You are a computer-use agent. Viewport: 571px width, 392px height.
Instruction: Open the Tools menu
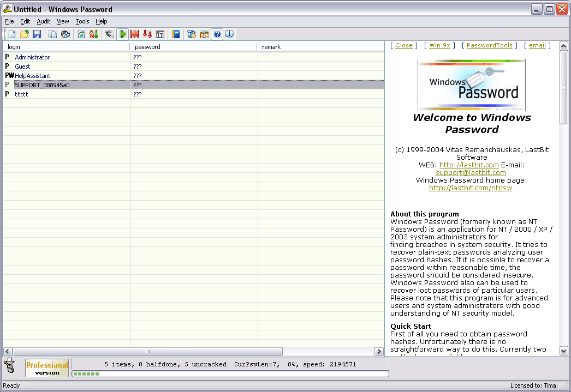pos(82,21)
